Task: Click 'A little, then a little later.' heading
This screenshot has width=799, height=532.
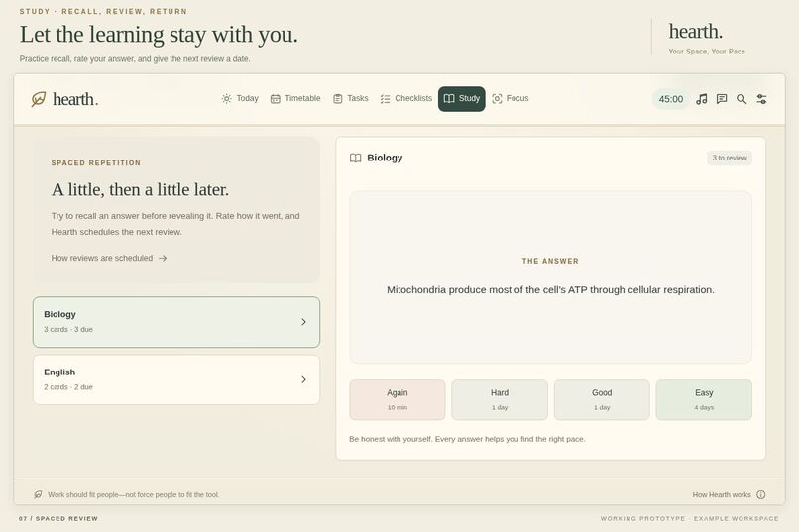Action: 140,189
